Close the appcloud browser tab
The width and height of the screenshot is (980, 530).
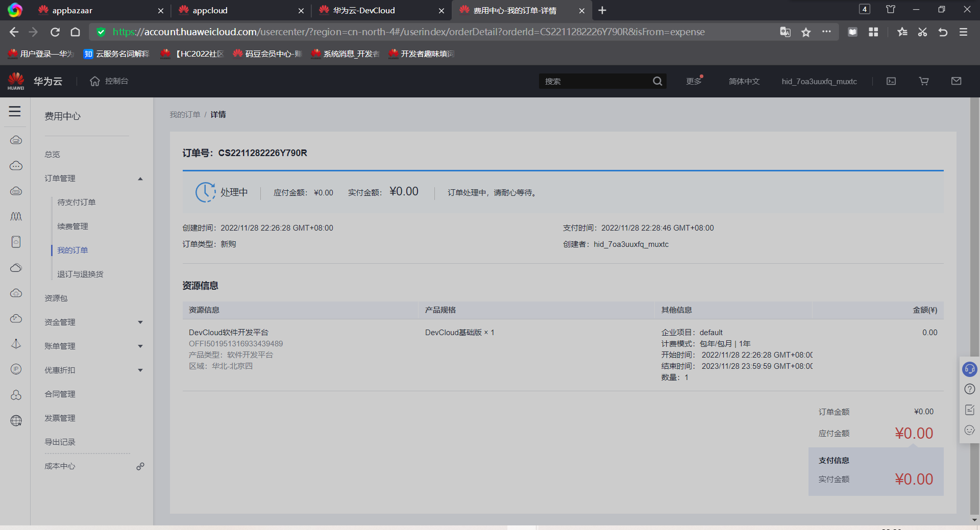(301, 11)
